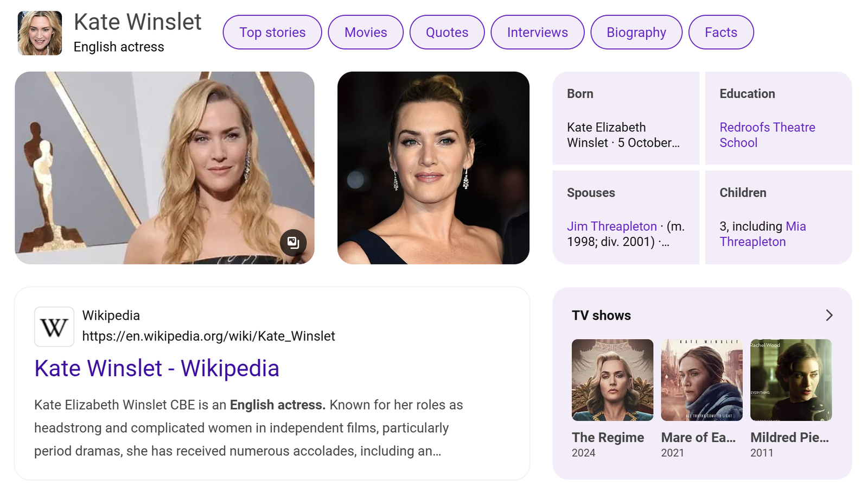
Task: Go to the Biography tab
Action: click(636, 33)
